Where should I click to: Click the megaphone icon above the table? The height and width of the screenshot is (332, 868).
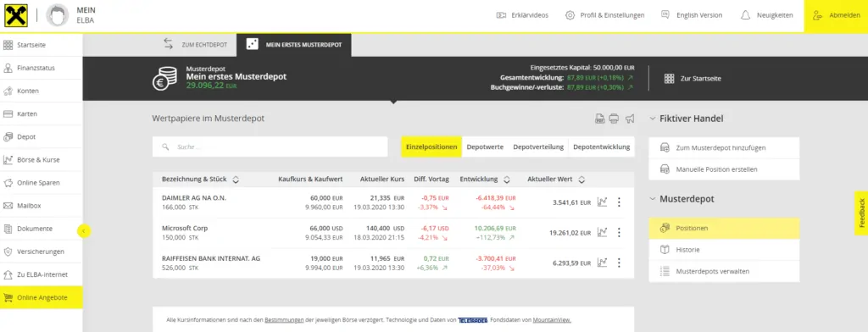[x=630, y=119]
